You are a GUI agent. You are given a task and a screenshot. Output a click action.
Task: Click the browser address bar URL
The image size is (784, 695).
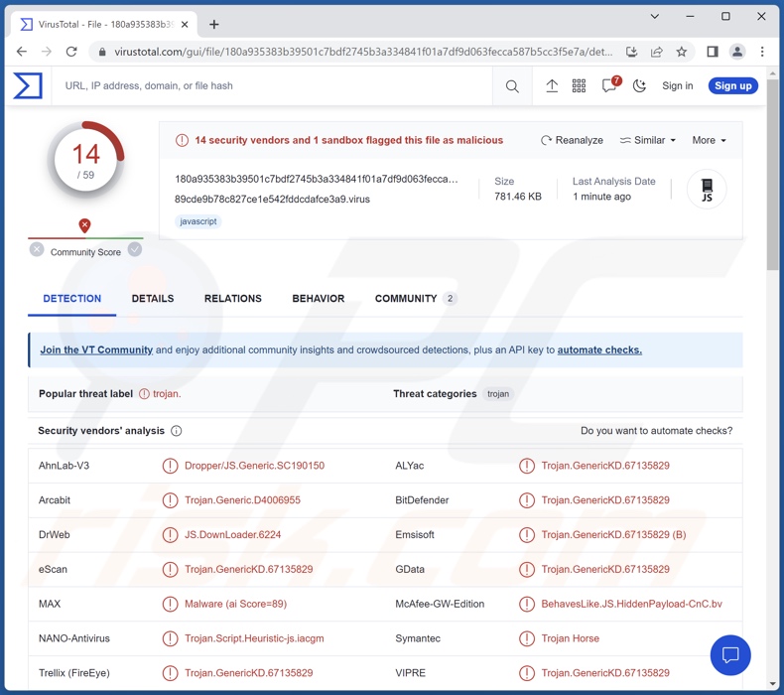point(363,52)
